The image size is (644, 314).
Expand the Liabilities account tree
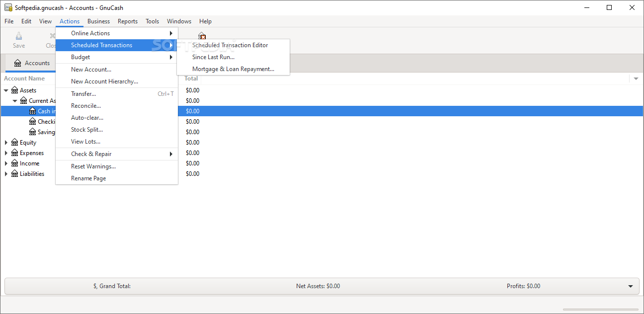coord(6,174)
